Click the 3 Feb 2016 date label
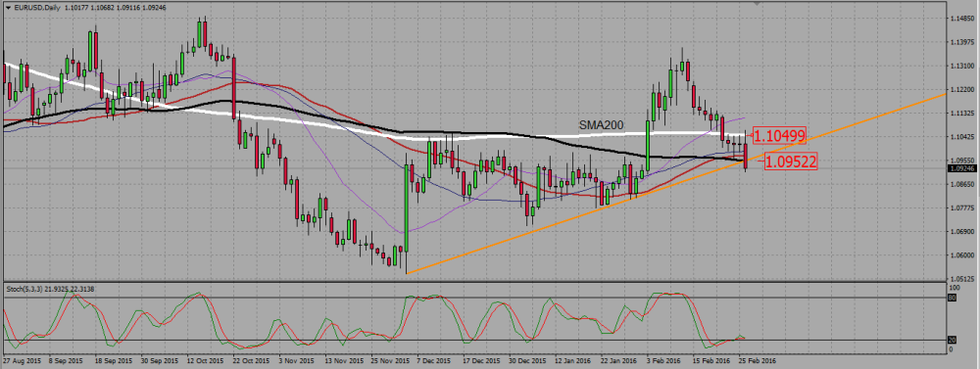The height and width of the screenshot is (369, 980). pos(663,361)
